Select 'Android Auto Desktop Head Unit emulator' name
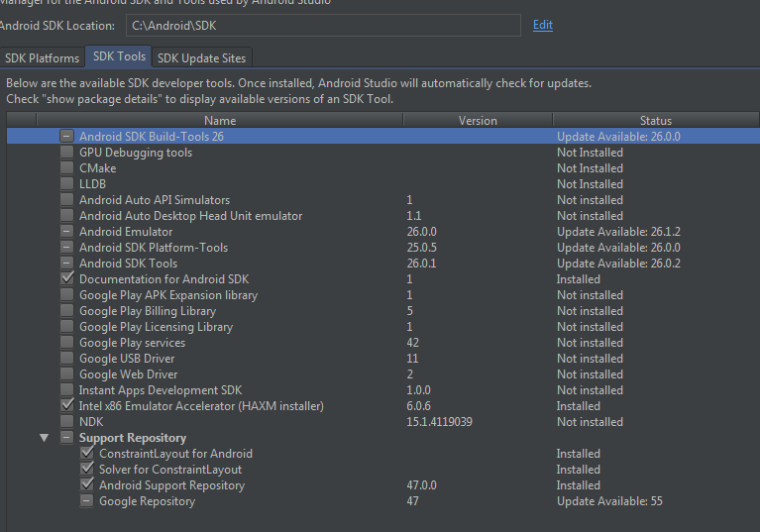This screenshot has width=760, height=532. click(x=191, y=216)
